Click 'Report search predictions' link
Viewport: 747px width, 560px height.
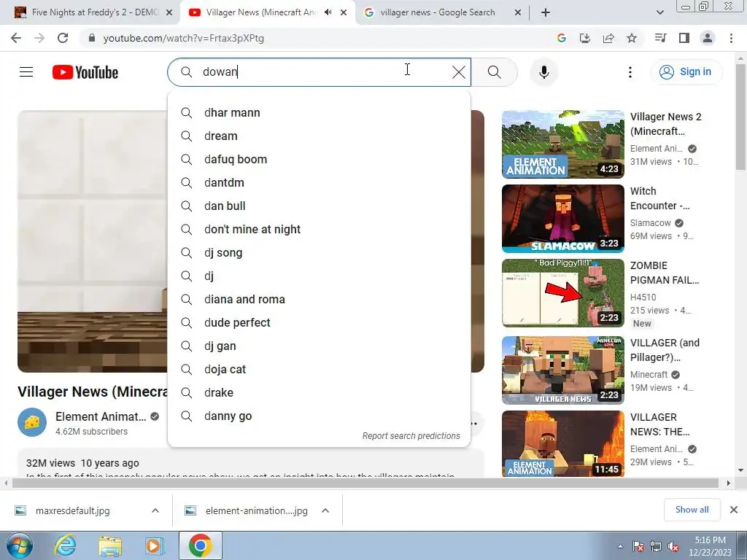(411, 436)
